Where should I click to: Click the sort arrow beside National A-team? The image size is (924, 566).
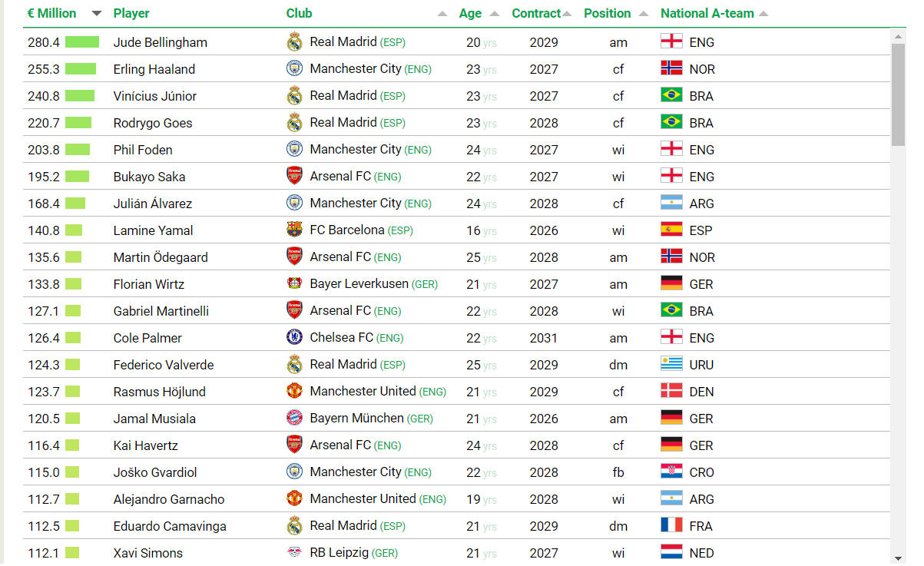763,14
